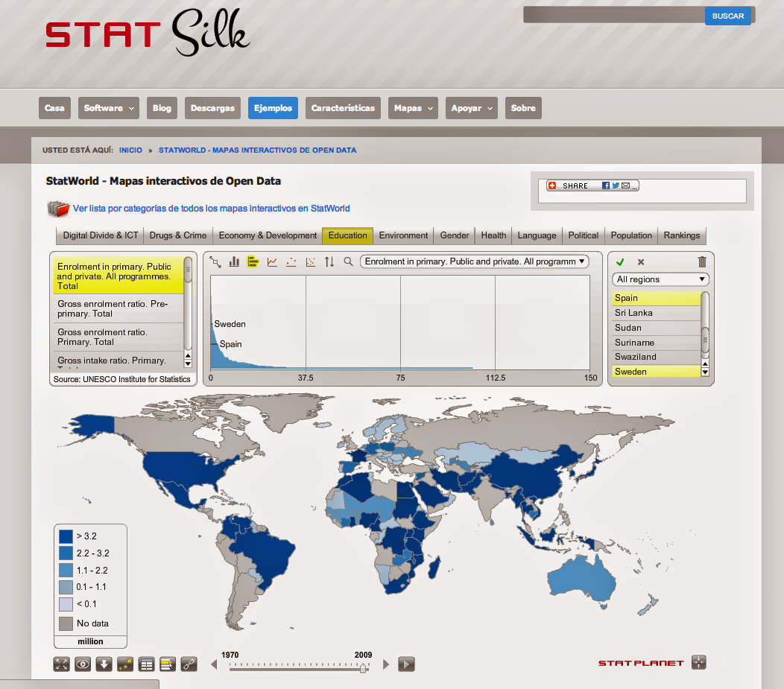Open the indicator dropdown showing Enrolment in primary
Image resolution: width=784 pixels, height=689 pixels.
pyautogui.click(x=475, y=261)
